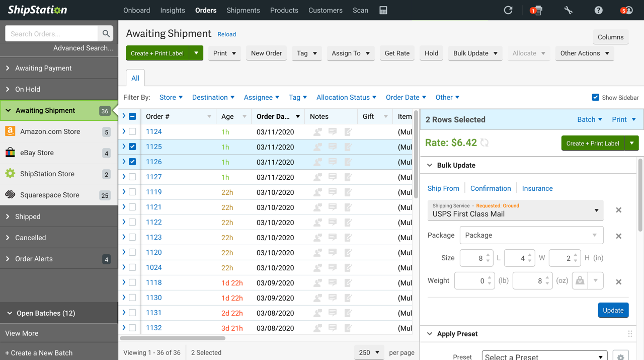Click the edit note icon for order 1118

348,283
